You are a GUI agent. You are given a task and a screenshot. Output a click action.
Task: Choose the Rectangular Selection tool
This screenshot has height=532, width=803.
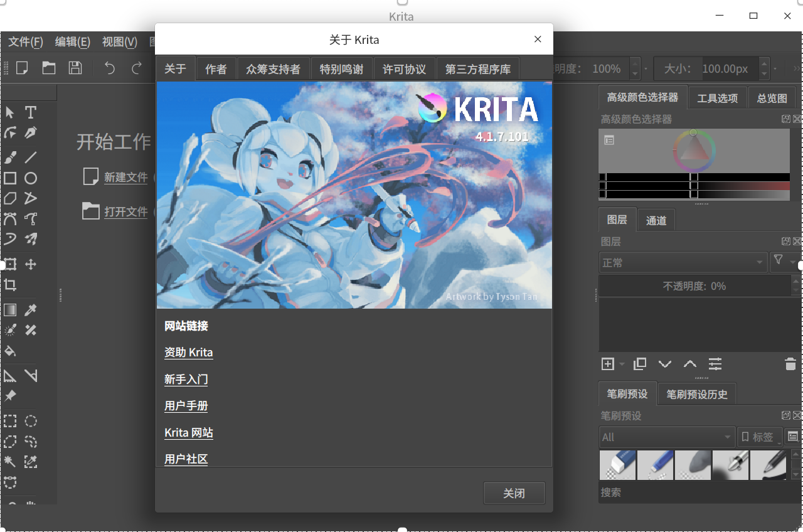point(10,421)
